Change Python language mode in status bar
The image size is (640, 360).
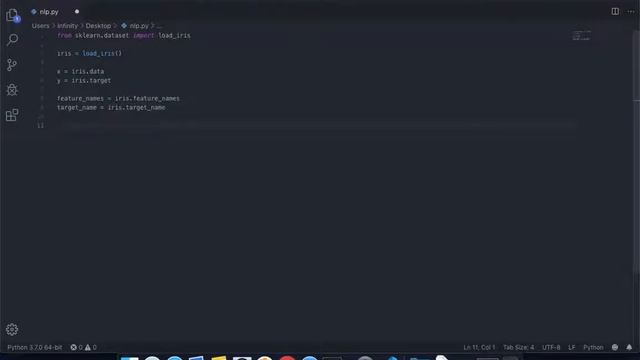(x=593, y=347)
